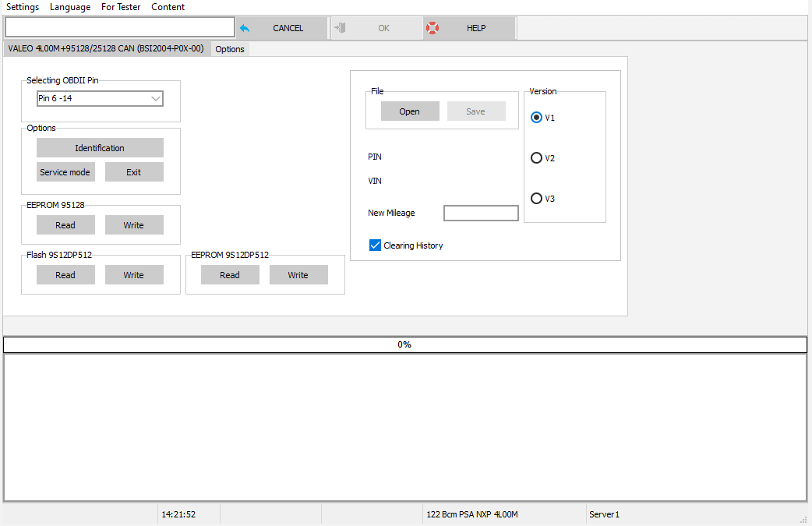Screen dimensions: 812x526
Task: Click the OK door-arrow icon
Action: point(340,28)
